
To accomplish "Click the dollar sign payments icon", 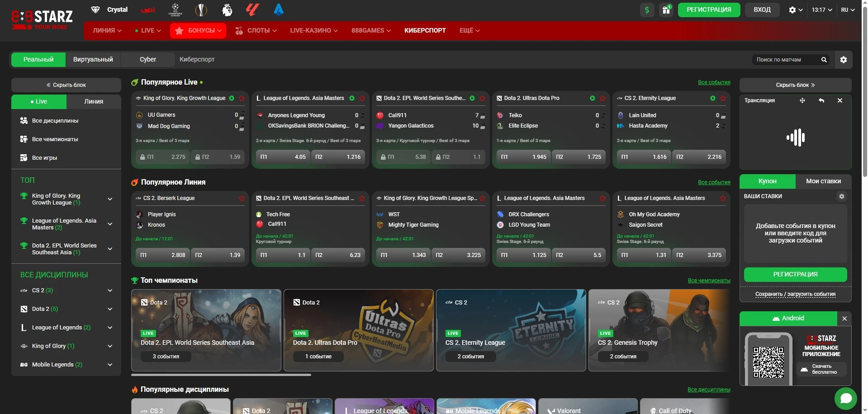I will [647, 10].
